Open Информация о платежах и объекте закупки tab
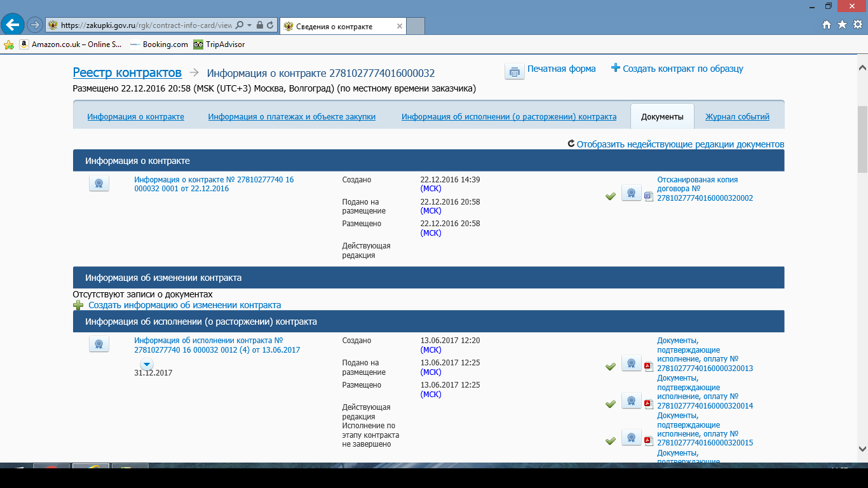This screenshot has height=488, width=868. (x=292, y=117)
